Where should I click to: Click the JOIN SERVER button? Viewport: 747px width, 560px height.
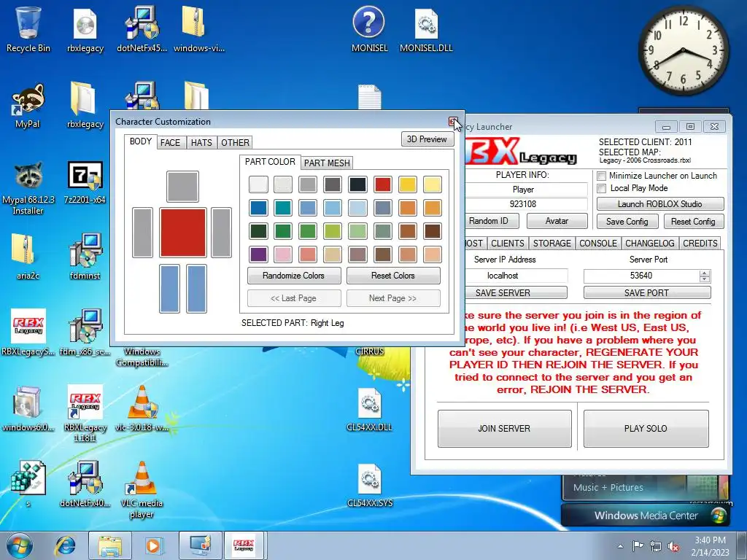(504, 429)
